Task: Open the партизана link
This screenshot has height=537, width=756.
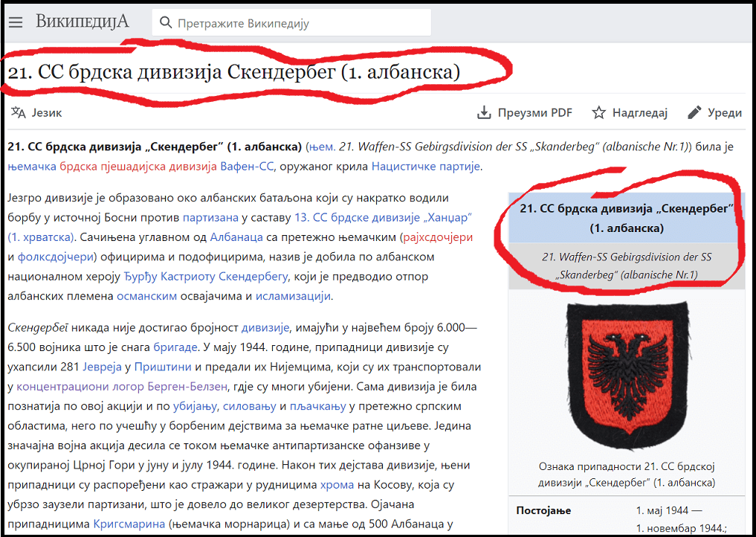Action: [210, 218]
